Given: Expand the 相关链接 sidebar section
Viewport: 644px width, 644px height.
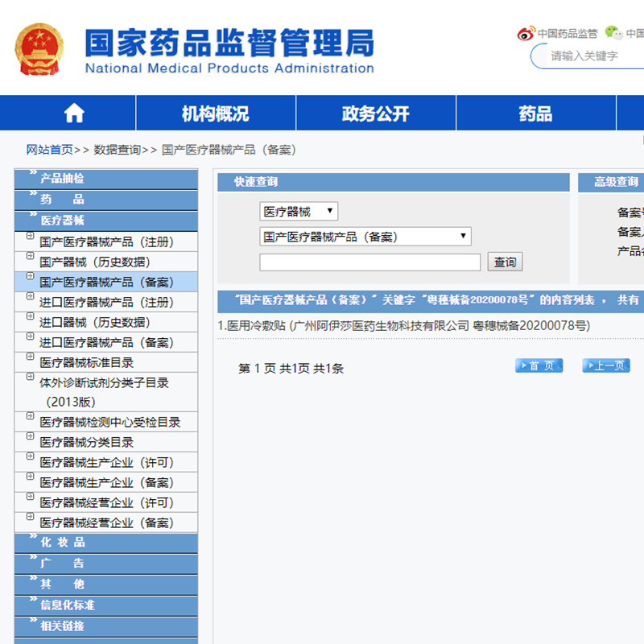Looking at the screenshot, I should pyautogui.click(x=106, y=626).
